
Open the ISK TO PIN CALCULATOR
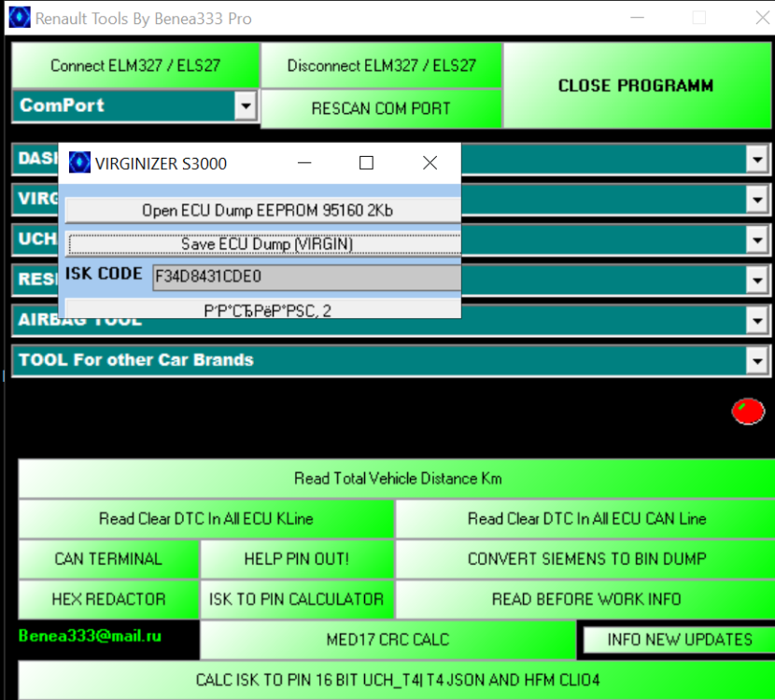coord(297,600)
